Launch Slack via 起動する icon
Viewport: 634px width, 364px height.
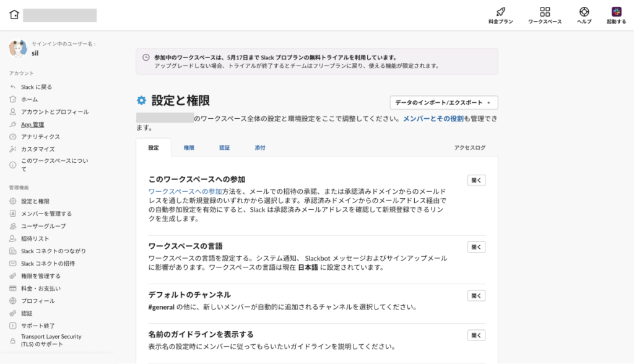[616, 12]
